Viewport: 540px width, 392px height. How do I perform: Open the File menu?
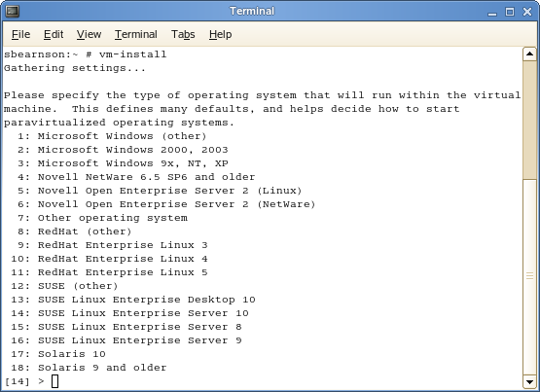(20, 34)
